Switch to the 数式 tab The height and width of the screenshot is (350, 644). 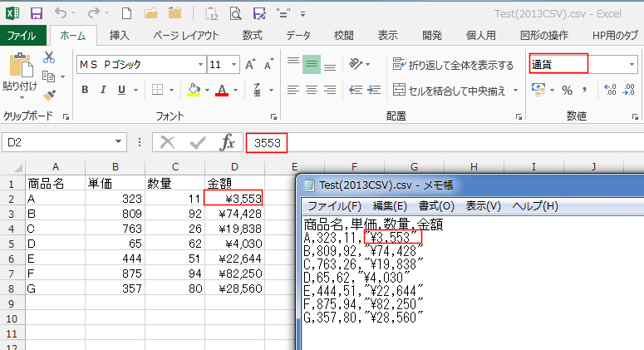[x=252, y=36]
